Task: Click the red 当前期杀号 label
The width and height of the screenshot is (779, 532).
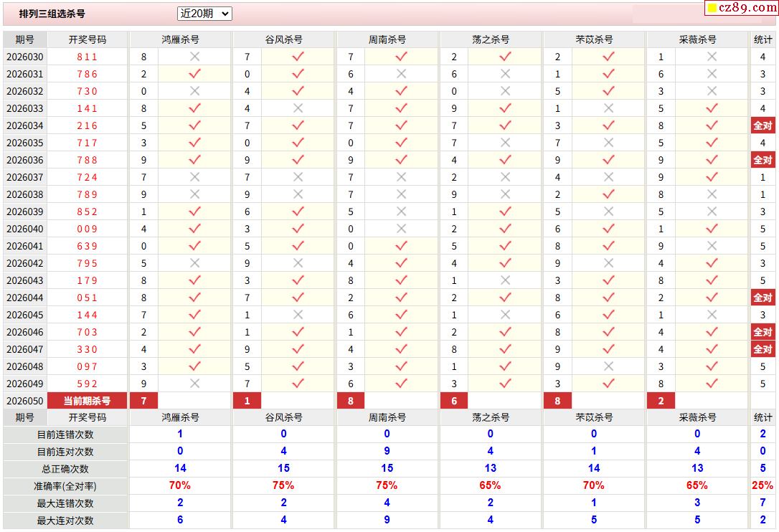Action: click(87, 401)
